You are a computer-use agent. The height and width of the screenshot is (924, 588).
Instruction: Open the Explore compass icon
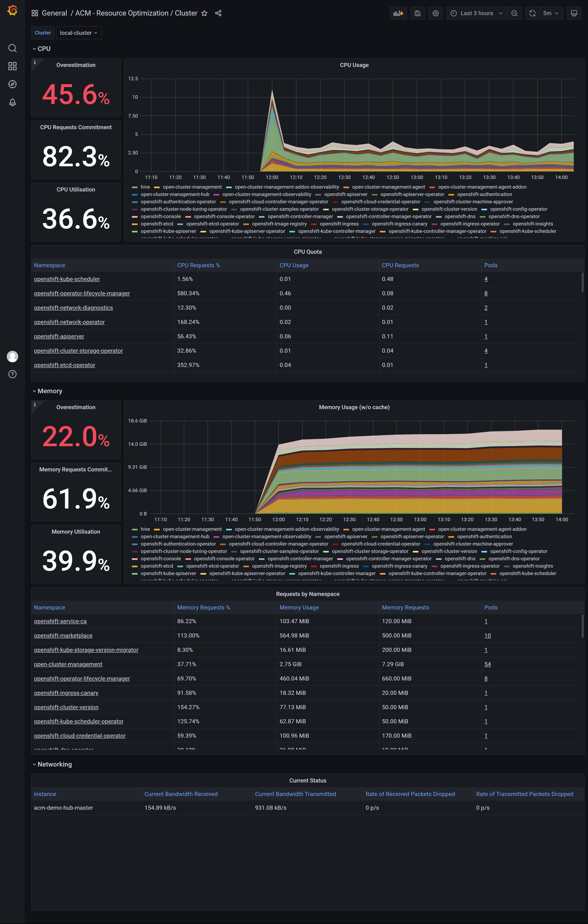12,84
